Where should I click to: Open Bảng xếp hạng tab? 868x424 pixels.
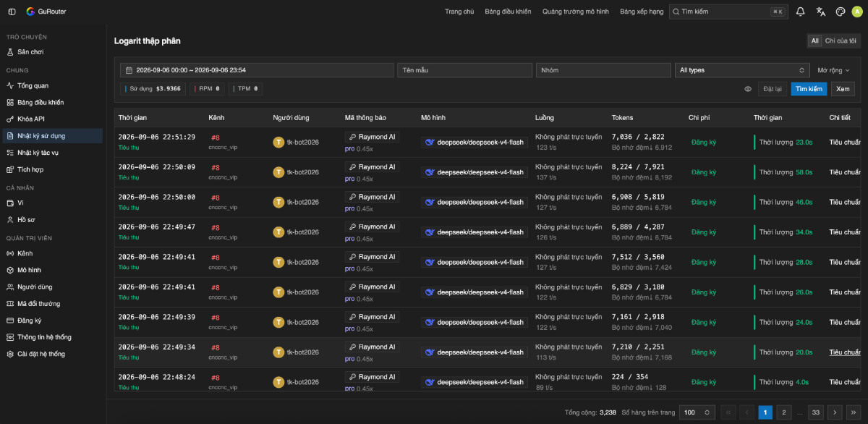[642, 12]
